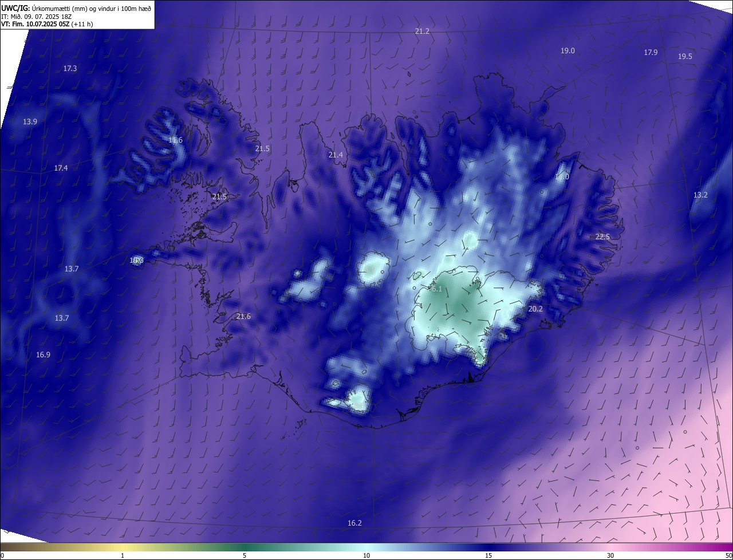Screen dimensions: 733x560
Task: Click the 21.4 value label
Action: [336, 155]
